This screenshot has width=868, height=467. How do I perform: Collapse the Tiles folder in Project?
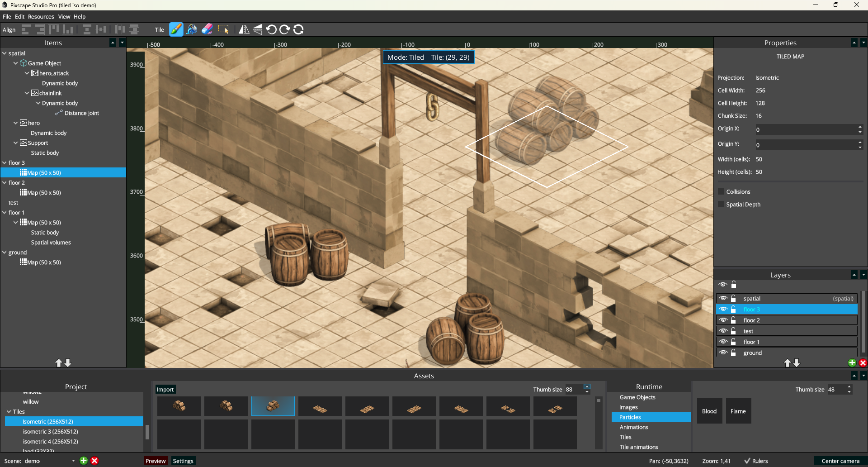[x=9, y=412]
